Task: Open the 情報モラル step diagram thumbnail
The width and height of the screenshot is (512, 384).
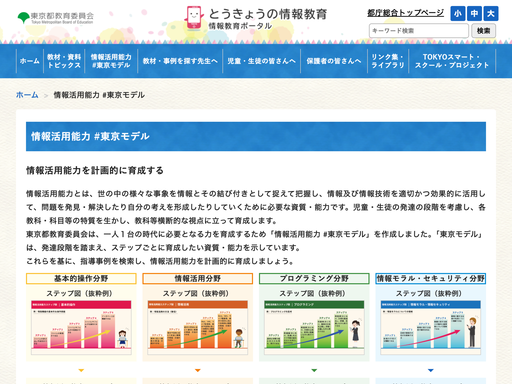Action: pos(431,327)
